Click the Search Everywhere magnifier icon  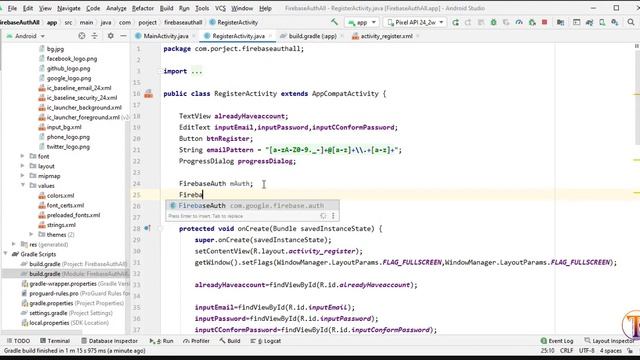point(631,22)
